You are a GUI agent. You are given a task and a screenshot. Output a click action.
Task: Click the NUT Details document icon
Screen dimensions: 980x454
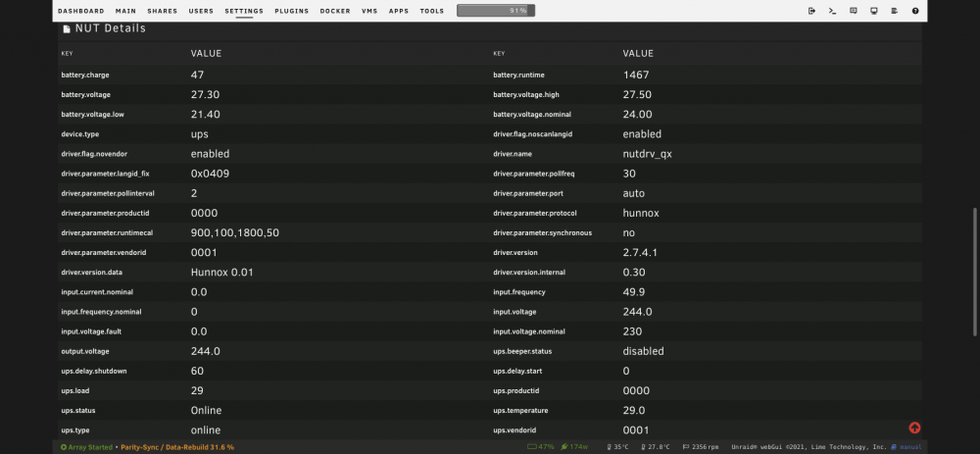[x=67, y=28]
